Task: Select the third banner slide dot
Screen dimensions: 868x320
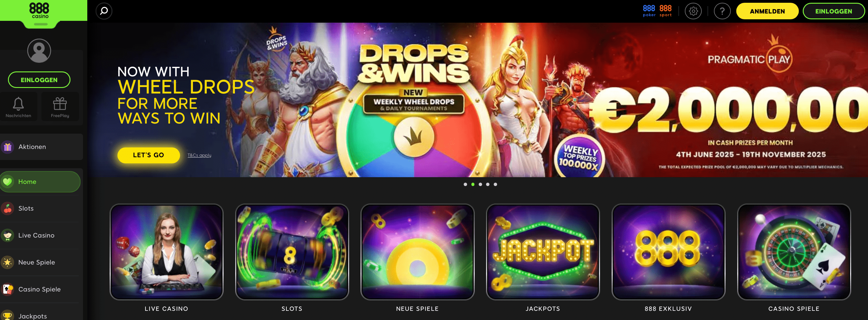Action: [480, 185]
